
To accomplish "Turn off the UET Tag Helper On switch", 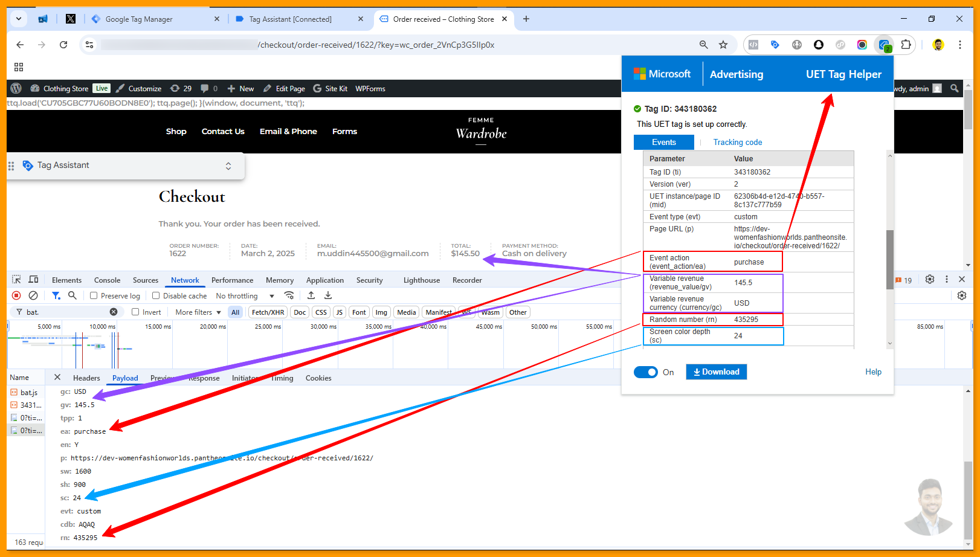I will [645, 372].
